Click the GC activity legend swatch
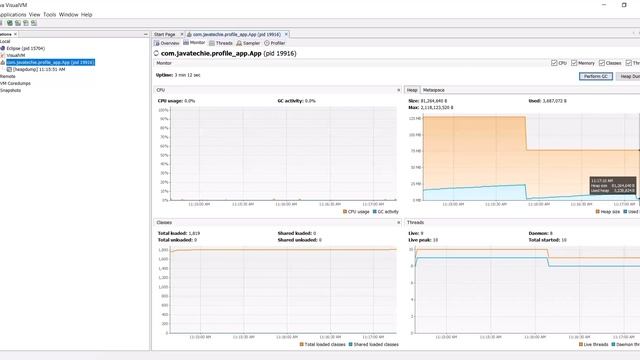 (x=375, y=211)
